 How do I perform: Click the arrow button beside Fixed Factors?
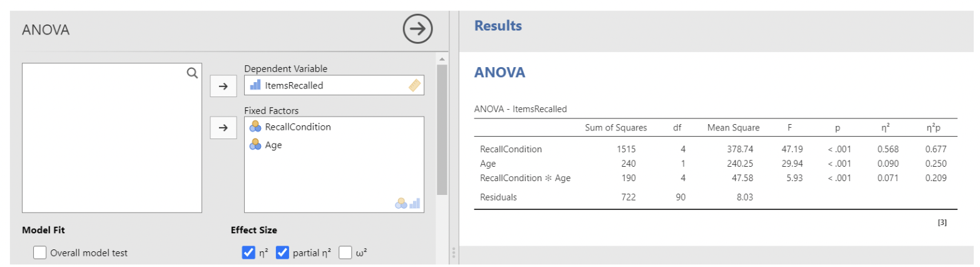pyautogui.click(x=223, y=128)
